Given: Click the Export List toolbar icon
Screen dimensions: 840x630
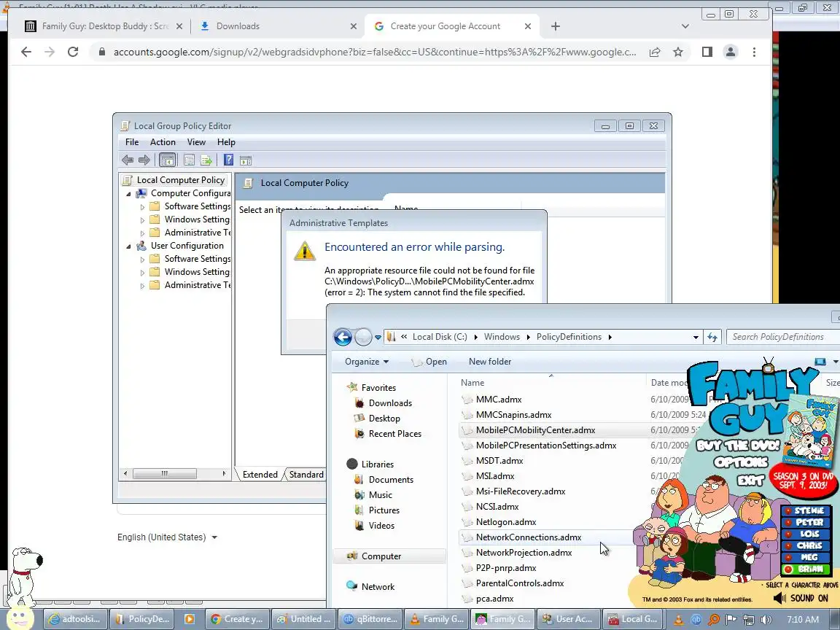Looking at the screenshot, I should click(x=206, y=160).
